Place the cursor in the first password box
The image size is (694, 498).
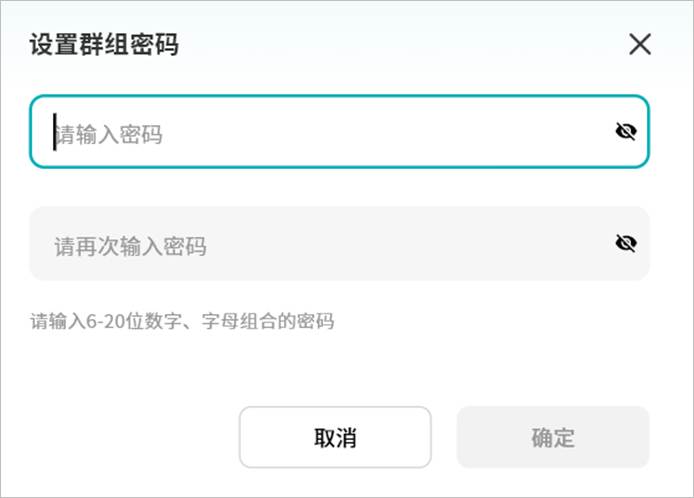(x=320, y=132)
